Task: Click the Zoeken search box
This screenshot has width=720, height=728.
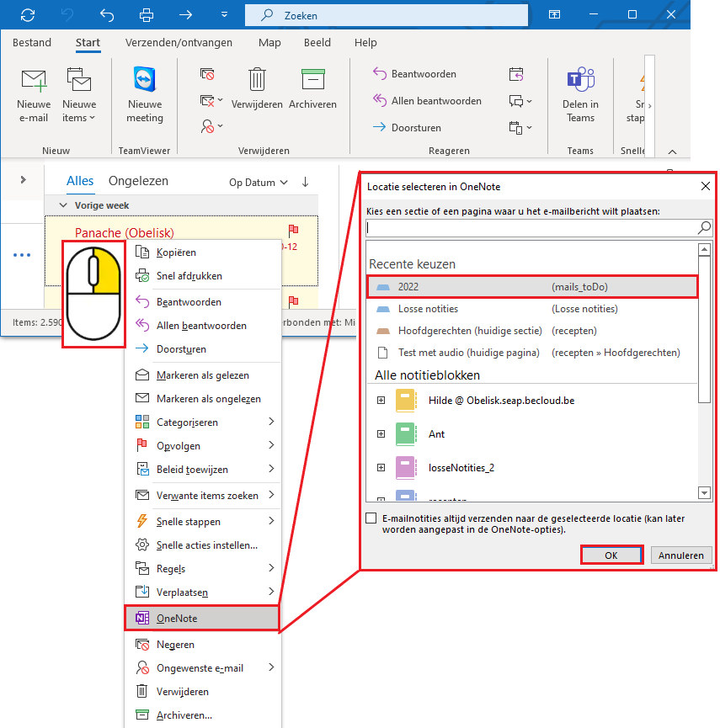Action: (x=387, y=15)
